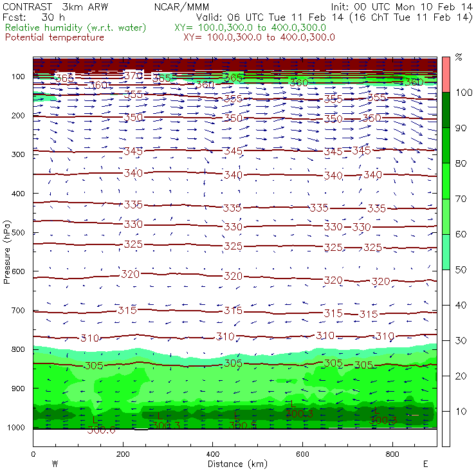Click the pressure axis tick label "100"
Image resolution: width=476 pixels, height=476 pixels.
(x=18, y=77)
